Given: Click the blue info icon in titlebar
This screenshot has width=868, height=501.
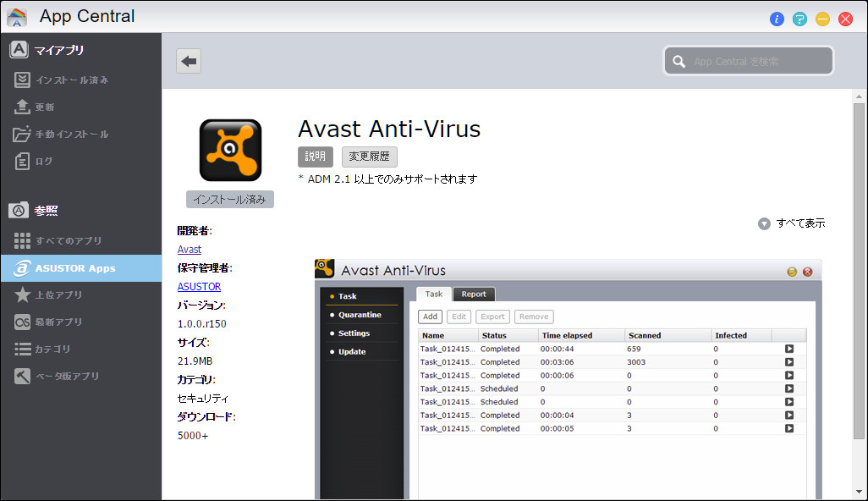Looking at the screenshot, I should 777,19.
